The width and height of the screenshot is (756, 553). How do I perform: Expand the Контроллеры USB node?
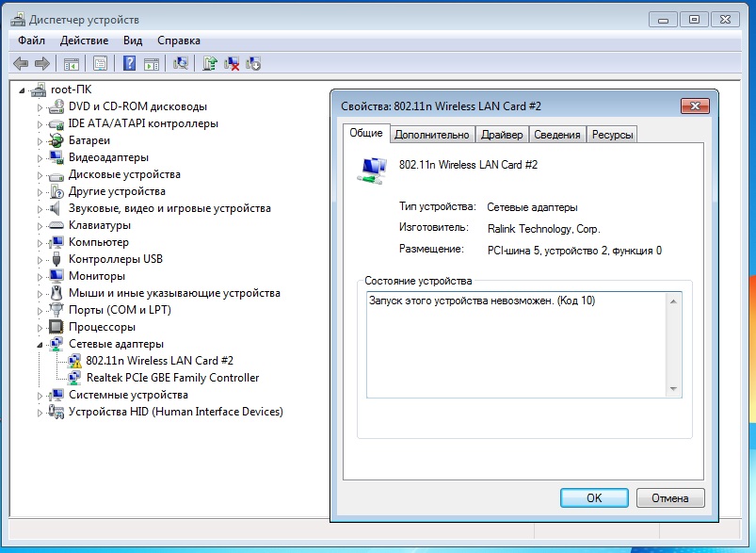[40, 260]
